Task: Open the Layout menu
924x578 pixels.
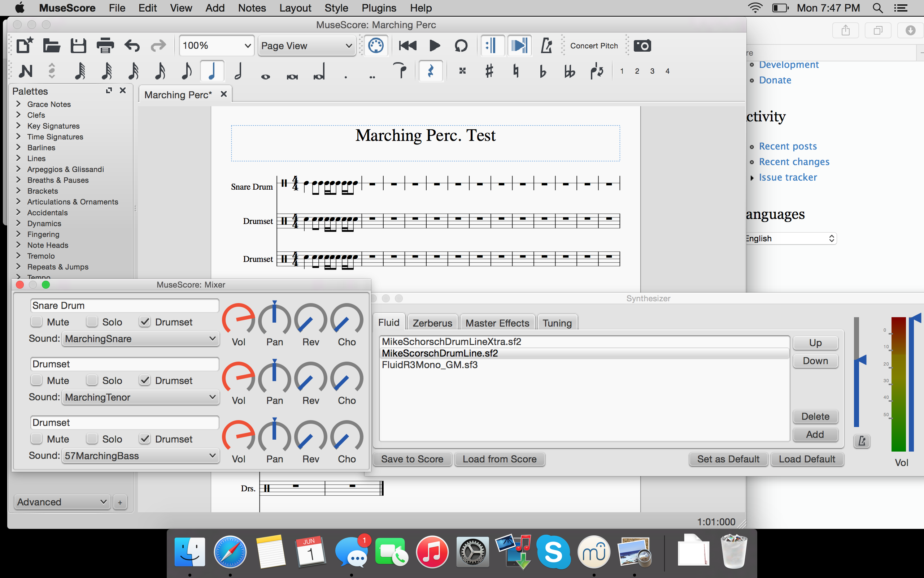Action: tap(295, 8)
